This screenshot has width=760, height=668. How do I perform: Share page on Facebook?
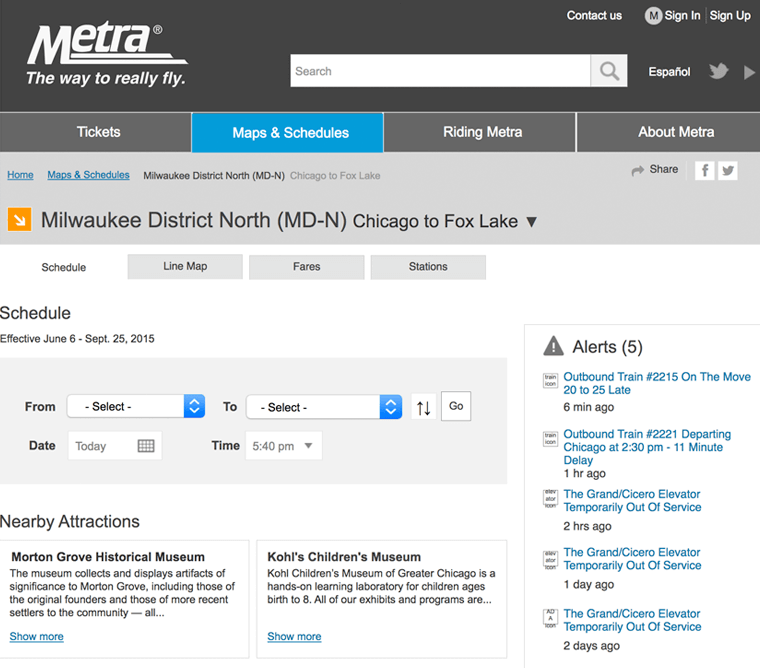click(x=705, y=170)
